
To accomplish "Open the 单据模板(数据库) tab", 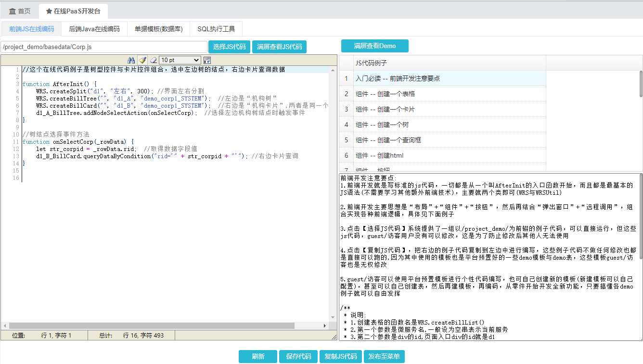I will [159, 29].
